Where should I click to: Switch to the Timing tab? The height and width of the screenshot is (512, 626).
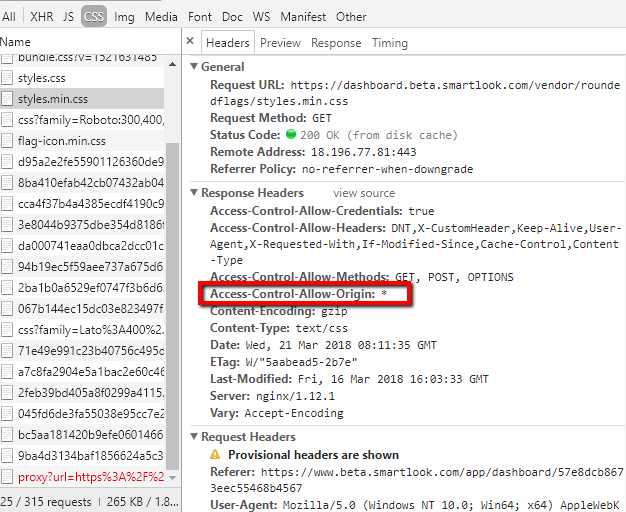point(390,43)
